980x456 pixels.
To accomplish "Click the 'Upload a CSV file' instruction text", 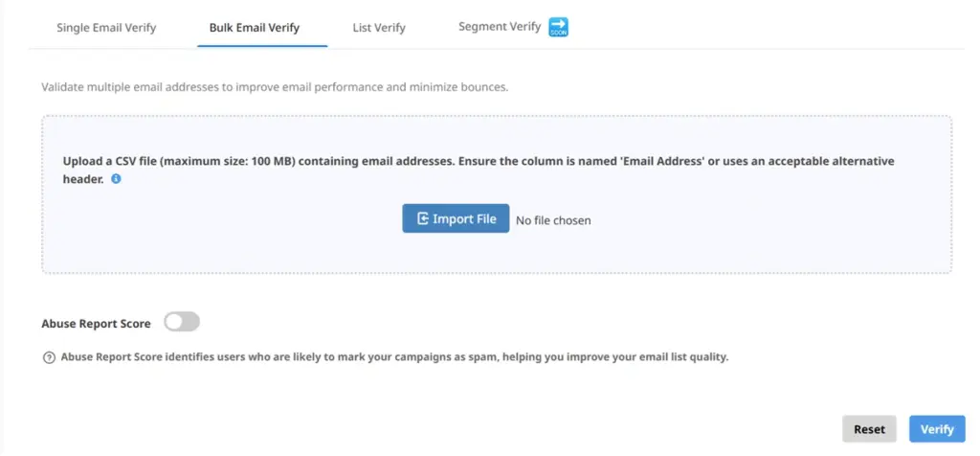I will [479, 170].
